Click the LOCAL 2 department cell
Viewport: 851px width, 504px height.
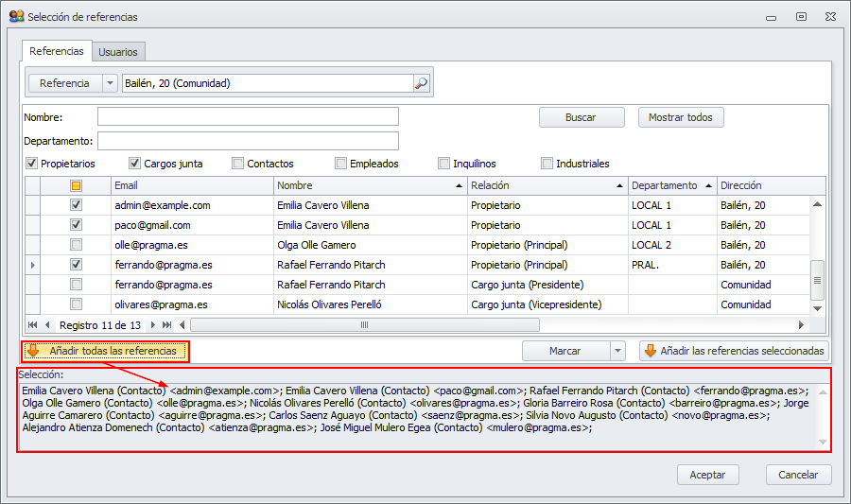click(672, 245)
